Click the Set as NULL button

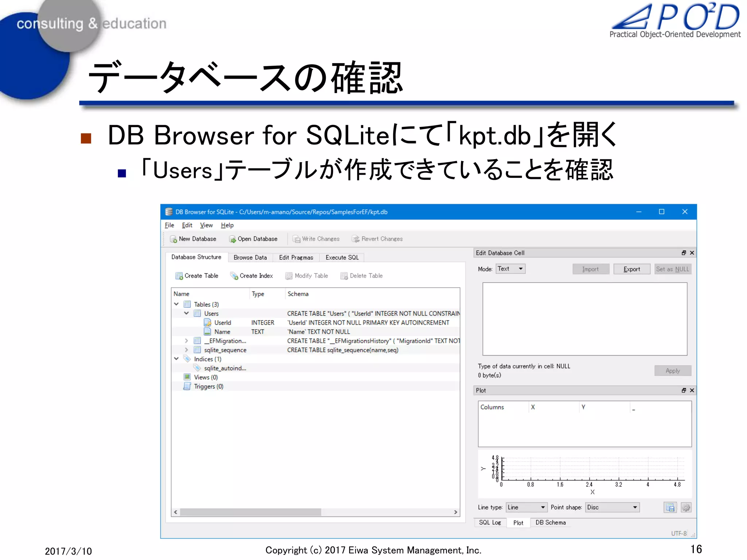[673, 269]
